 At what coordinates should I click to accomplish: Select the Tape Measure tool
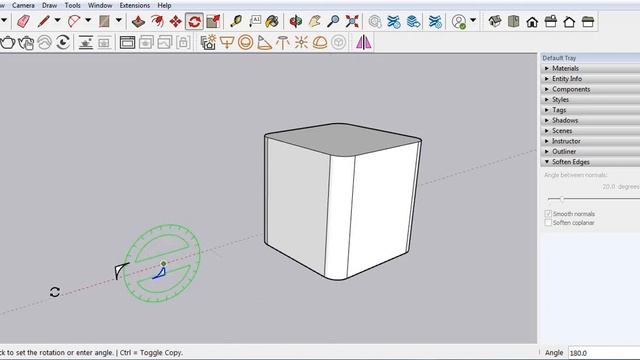click(x=236, y=21)
